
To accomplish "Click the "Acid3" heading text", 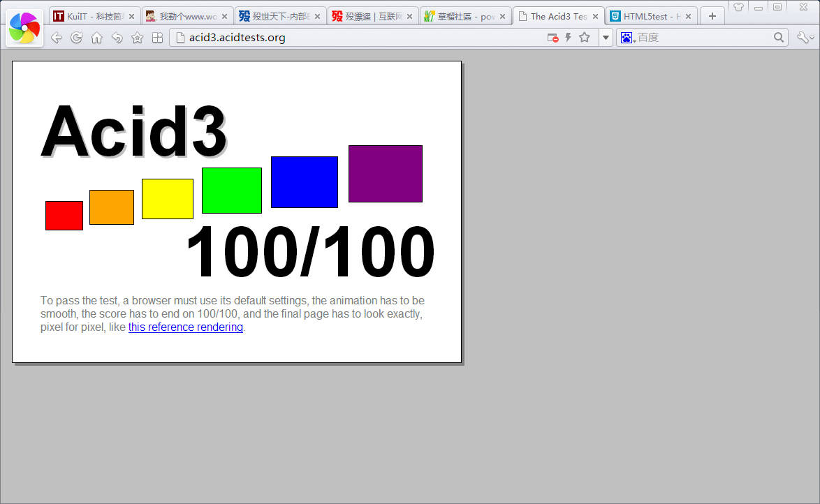I will point(134,131).
